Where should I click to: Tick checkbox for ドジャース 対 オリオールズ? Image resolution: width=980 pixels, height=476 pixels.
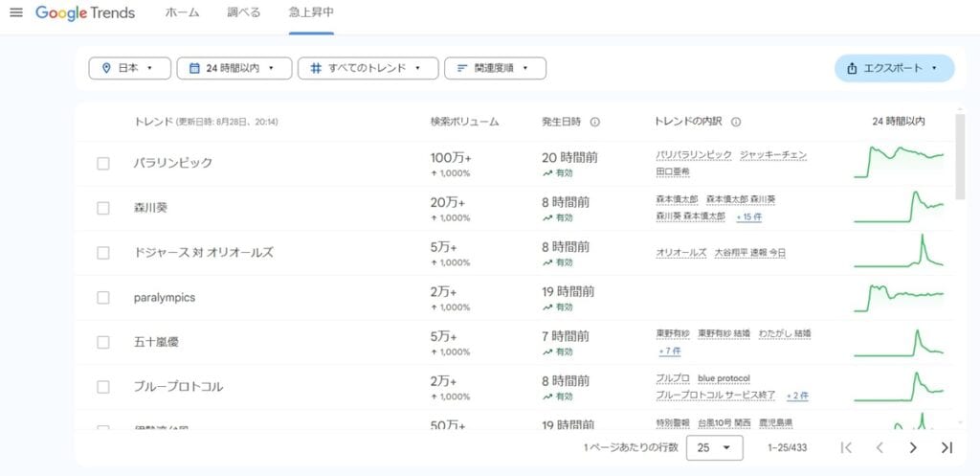tap(103, 253)
